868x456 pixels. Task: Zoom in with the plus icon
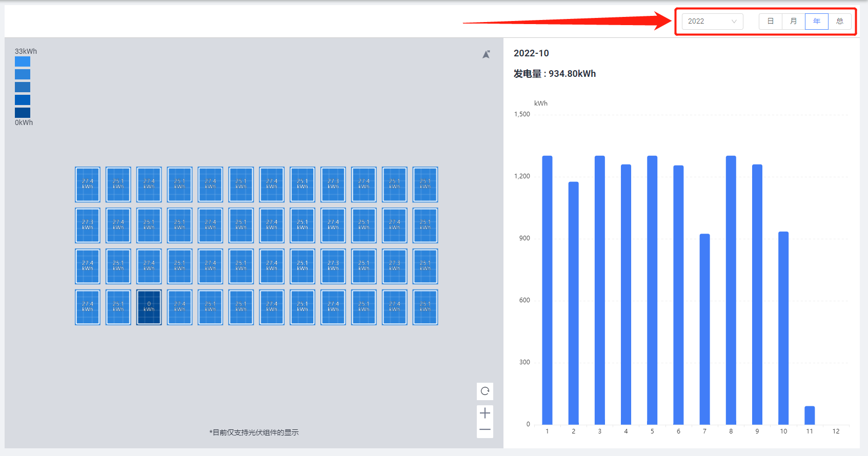(485, 413)
